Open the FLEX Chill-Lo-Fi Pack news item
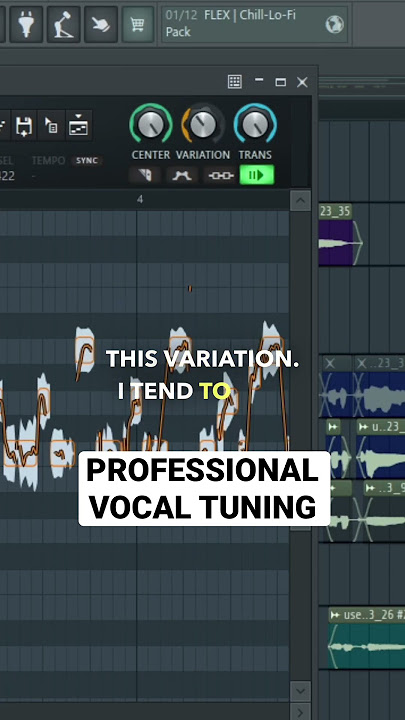 [x=254, y=24]
